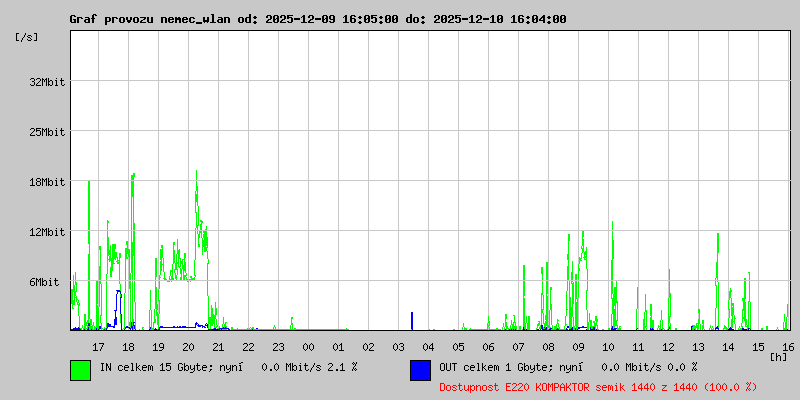Click the hour 12 x-axis label
This screenshot has width=800, height=400.
[x=668, y=347]
